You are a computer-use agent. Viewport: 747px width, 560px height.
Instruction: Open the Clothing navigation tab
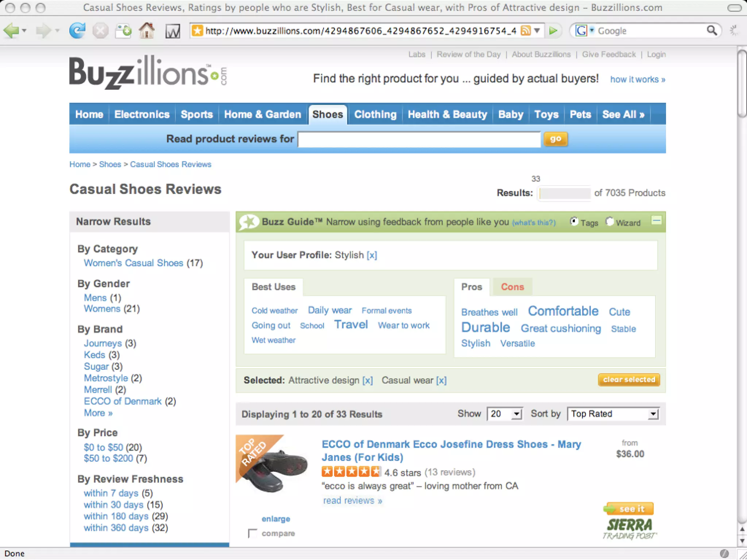375,114
